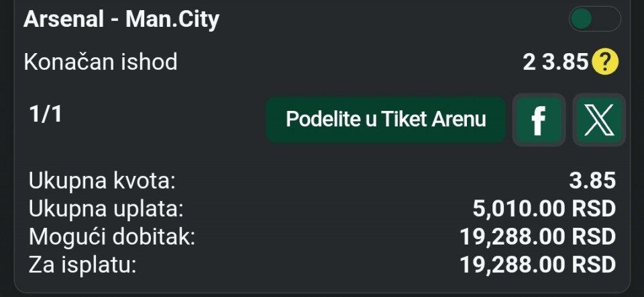644x297 pixels.
Task: Click the RSD currency next to Ukupna uplata
Action: point(593,209)
